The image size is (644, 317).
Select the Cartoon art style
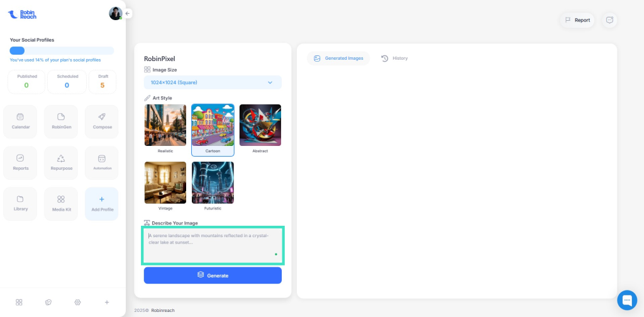[213, 130]
